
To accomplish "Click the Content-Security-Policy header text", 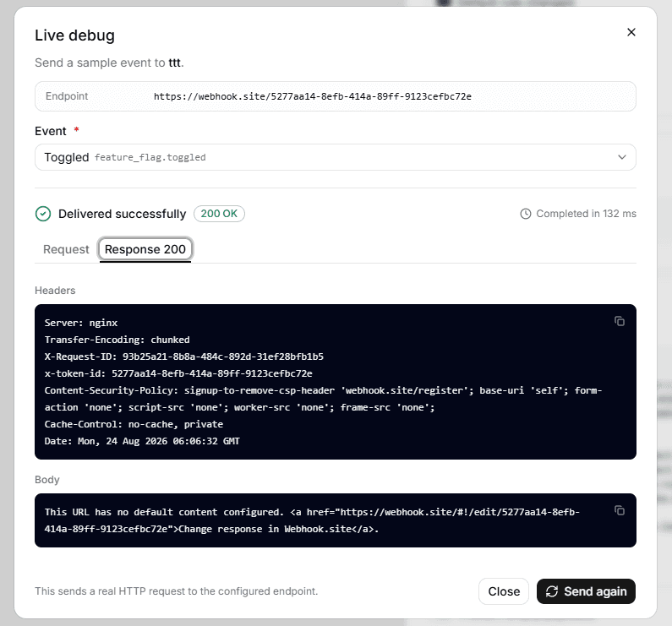I will (x=323, y=399).
